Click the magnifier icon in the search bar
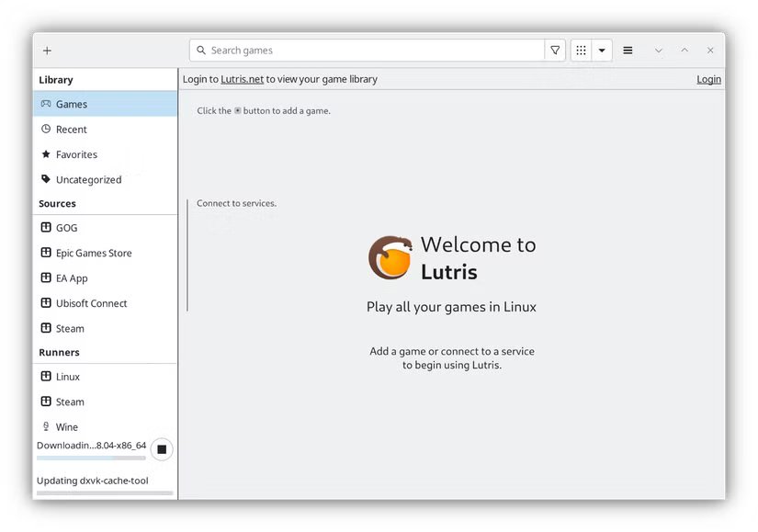This screenshot has height=532, width=758. (x=201, y=51)
